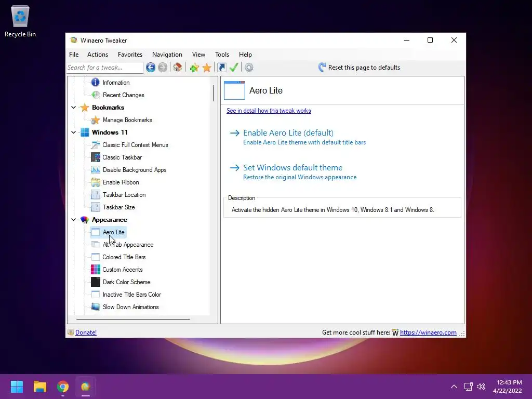Click Reset this page to defaults label
Viewport: 532px width, 399px height.
(364, 68)
